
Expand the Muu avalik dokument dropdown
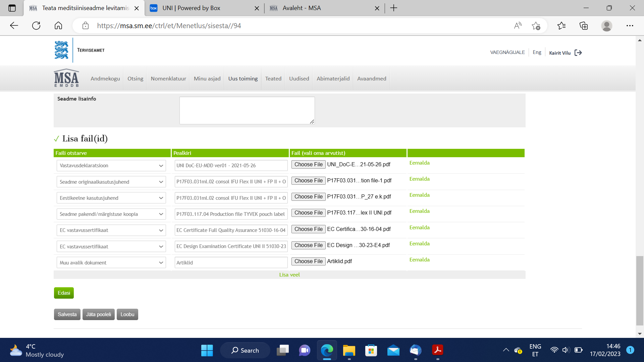click(x=111, y=263)
